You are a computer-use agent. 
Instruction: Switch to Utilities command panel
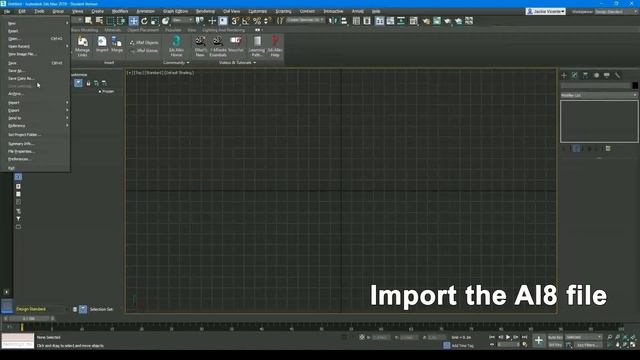point(618,75)
